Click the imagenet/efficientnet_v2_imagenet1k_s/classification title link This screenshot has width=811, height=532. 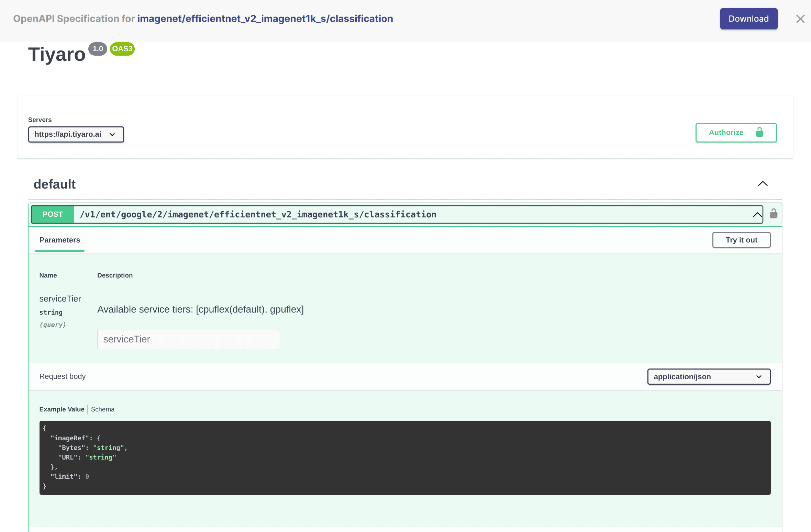point(265,19)
